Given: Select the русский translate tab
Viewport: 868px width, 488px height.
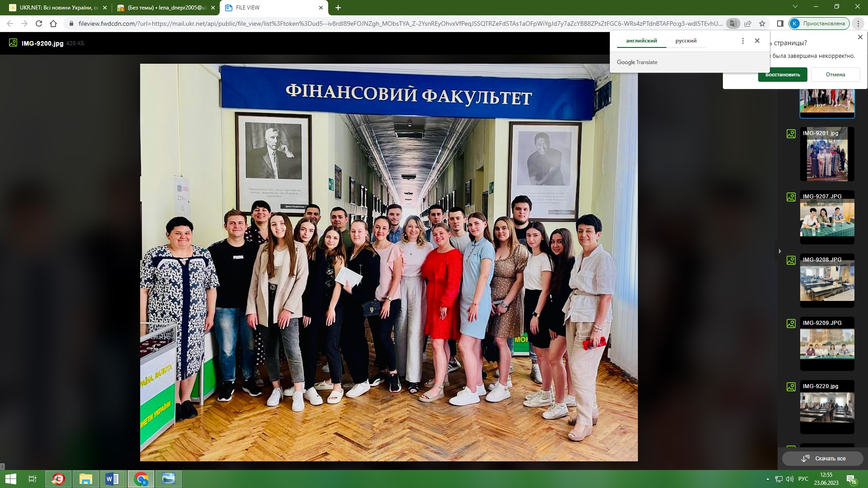Looking at the screenshot, I should tap(686, 41).
